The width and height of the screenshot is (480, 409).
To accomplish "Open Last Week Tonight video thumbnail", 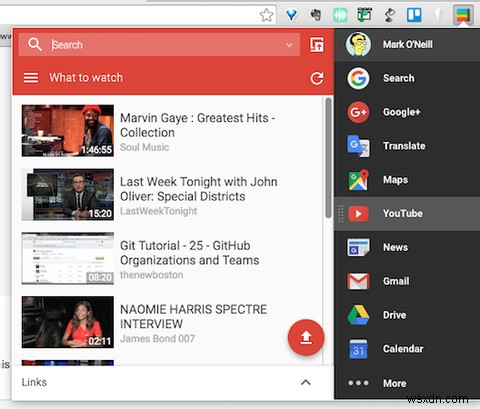I will [x=68, y=195].
